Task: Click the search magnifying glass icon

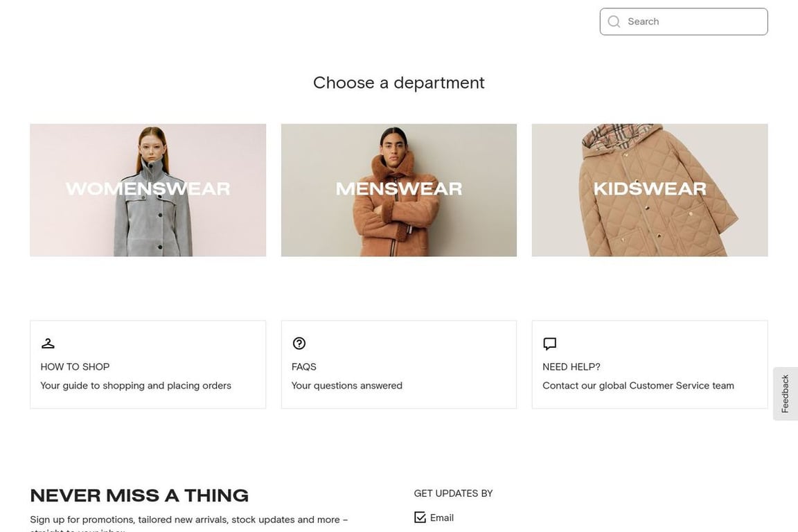Action: pyautogui.click(x=614, y=21)
